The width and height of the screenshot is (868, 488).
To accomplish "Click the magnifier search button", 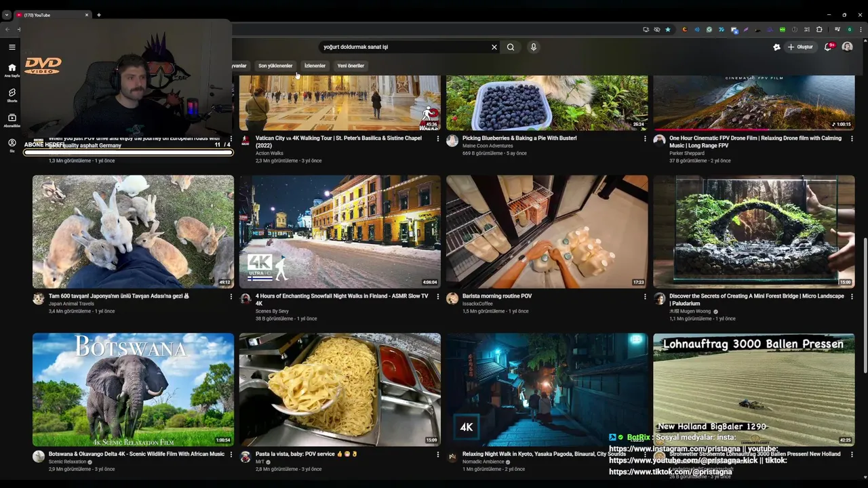I will (511, 47).
